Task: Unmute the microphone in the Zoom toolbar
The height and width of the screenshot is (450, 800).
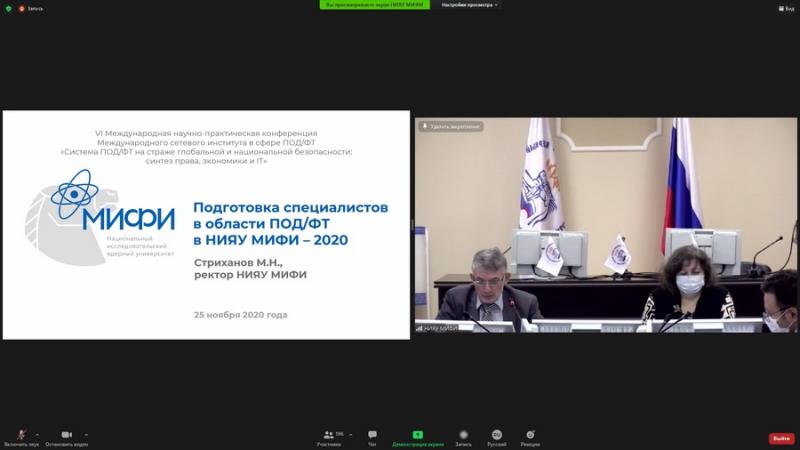Action: 21,438
